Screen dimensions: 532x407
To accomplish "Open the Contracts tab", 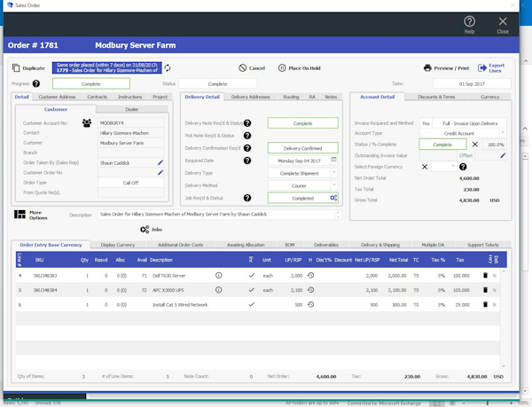I will (x=97, y=97).
